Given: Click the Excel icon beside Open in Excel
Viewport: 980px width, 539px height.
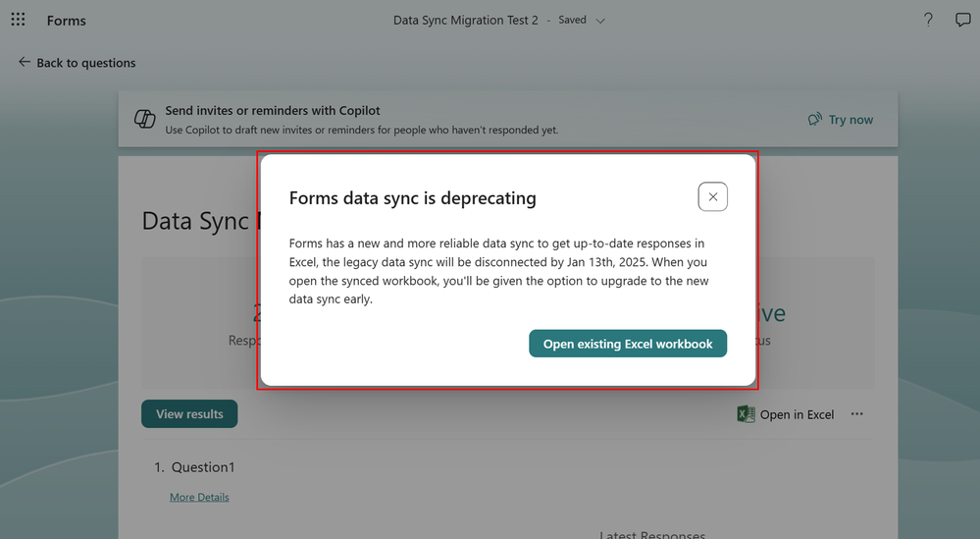Looking at the screenshot, I should [x=746, y=414].
